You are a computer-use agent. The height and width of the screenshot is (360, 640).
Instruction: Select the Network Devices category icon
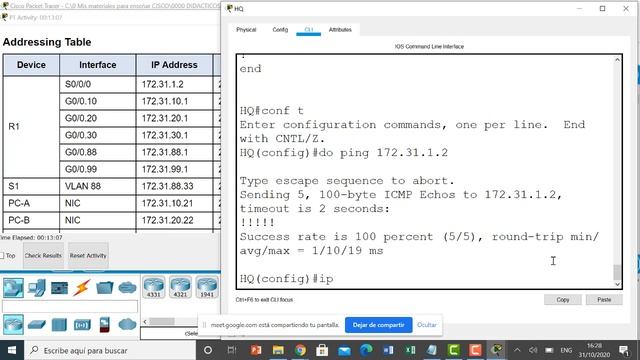13,288
